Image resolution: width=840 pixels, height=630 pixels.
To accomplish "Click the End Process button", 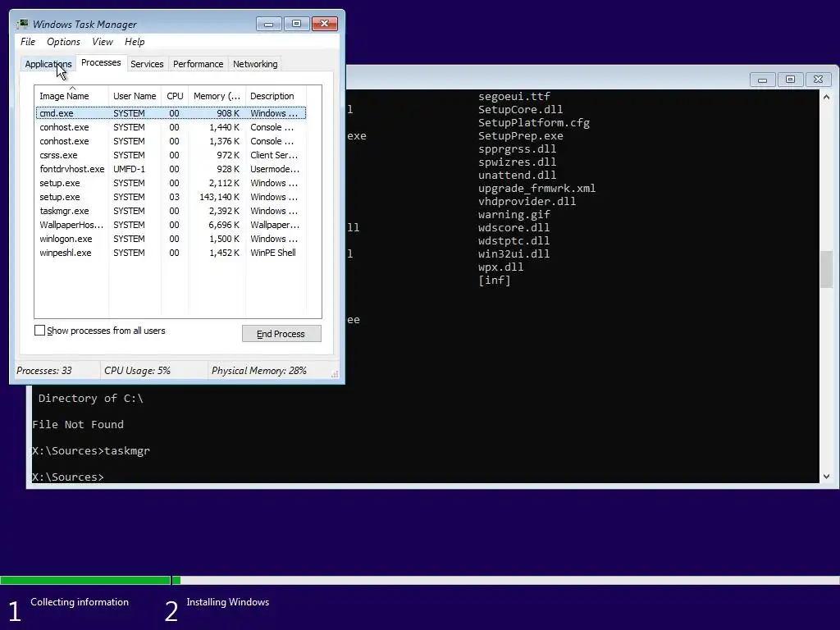I will pyautogui.click(x=281, y=334).
